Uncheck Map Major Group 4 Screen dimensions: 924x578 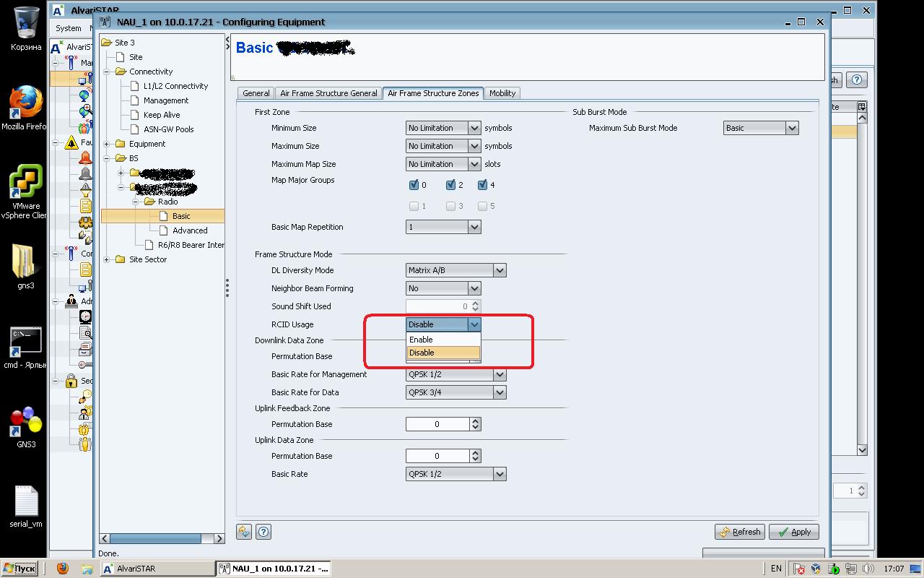482,185
